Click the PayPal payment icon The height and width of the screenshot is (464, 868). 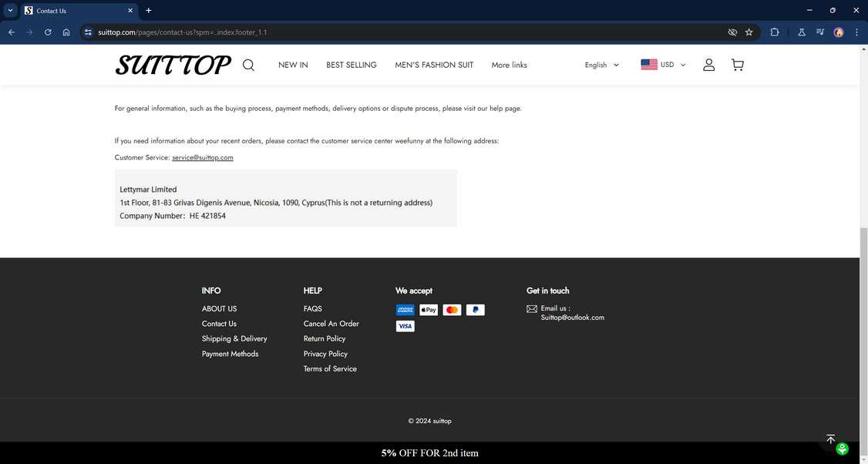pyautogui.click(x=476, y=310)
